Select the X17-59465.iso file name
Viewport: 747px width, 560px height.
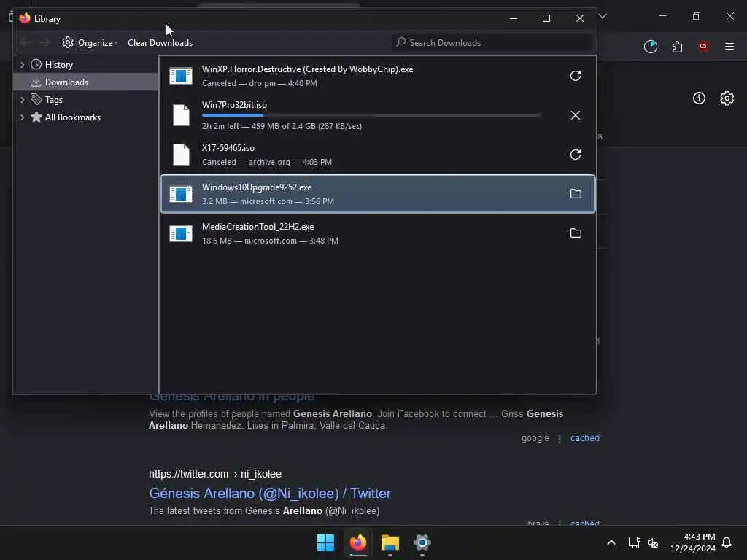click(228, 148)
